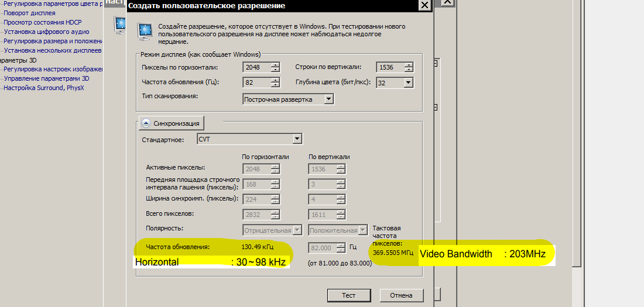Click the Horizontal : 30~98 kHz text

point(211,262)
